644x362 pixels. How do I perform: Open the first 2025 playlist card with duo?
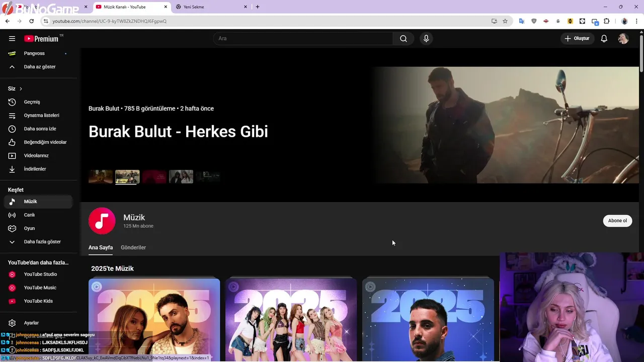click(154, 320)
